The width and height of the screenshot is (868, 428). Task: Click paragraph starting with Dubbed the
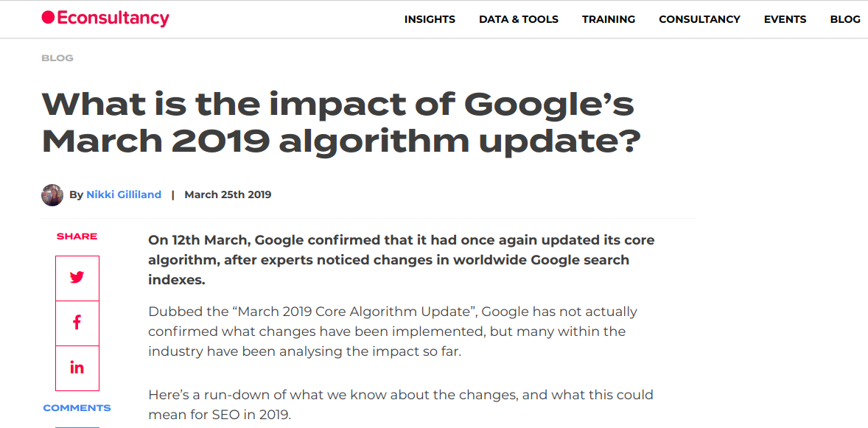(393, 331)
